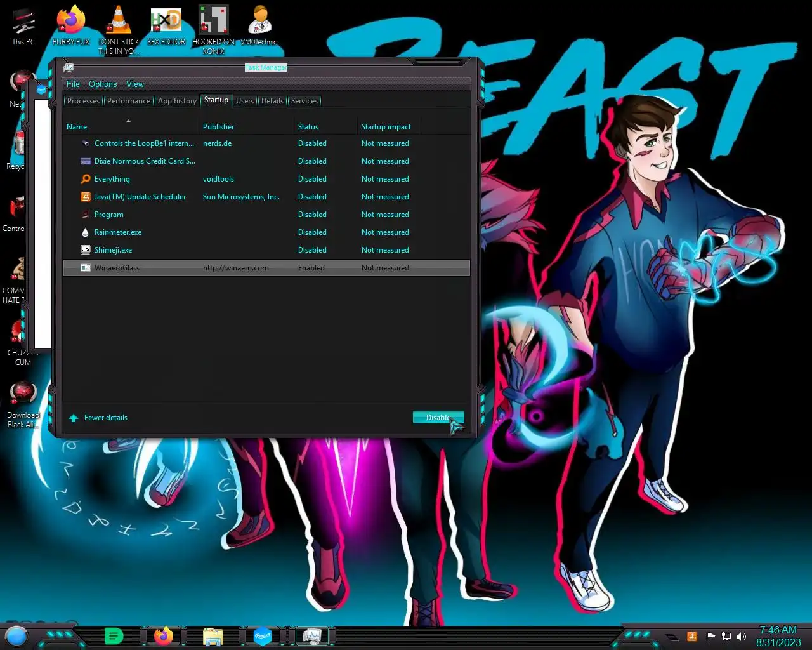Sort by the Publisher column header
The width and height of the screenshot is (812, 650).
pyautogui.click(x=247, y=126)
